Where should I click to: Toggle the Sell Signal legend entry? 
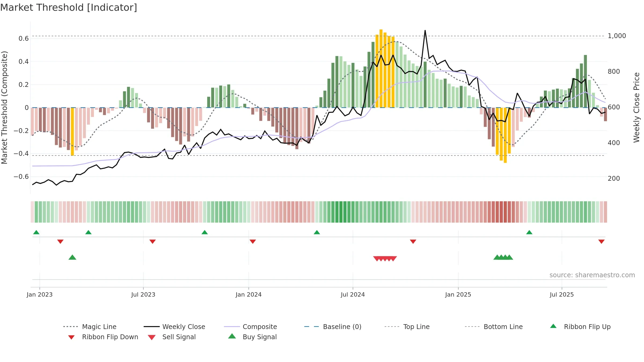click(x=172, y=337)
